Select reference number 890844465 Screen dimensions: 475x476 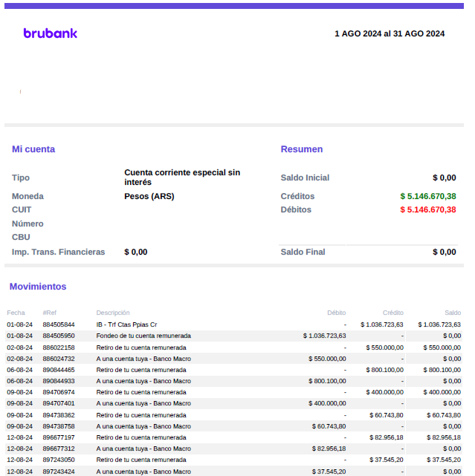59,370
